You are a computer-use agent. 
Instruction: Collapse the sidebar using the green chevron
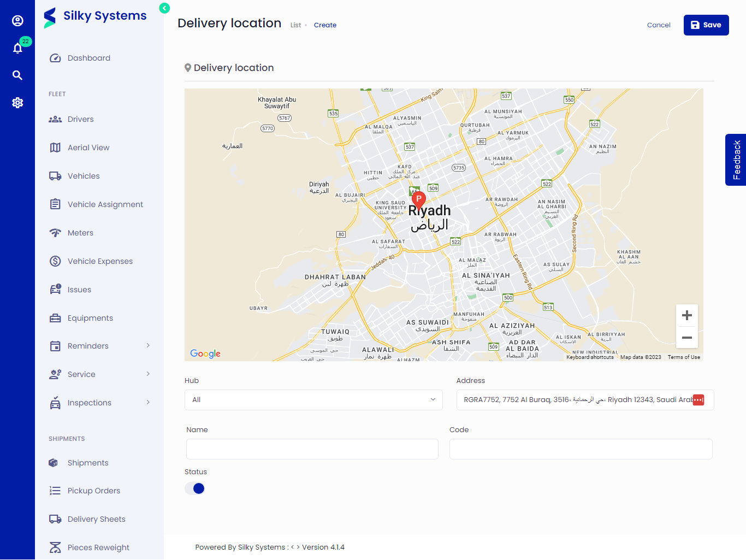point(164,8)
